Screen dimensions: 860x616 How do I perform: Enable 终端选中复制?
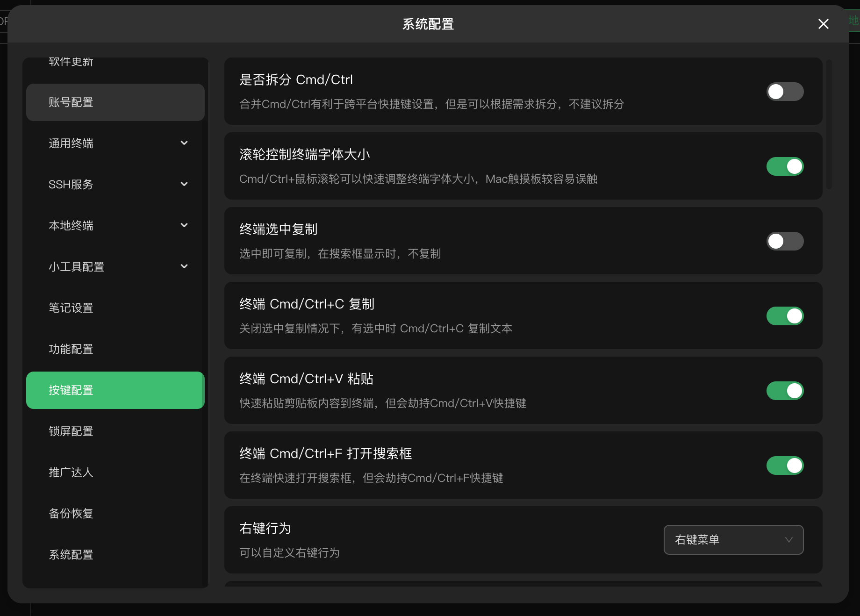(785, 241)
